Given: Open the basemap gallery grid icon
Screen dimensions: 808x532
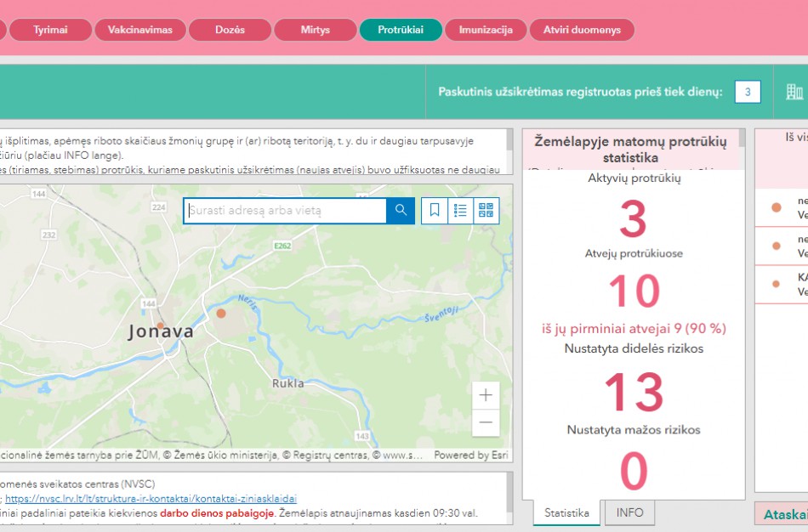Looking at the screenshot, I should (x=486, y=211).
